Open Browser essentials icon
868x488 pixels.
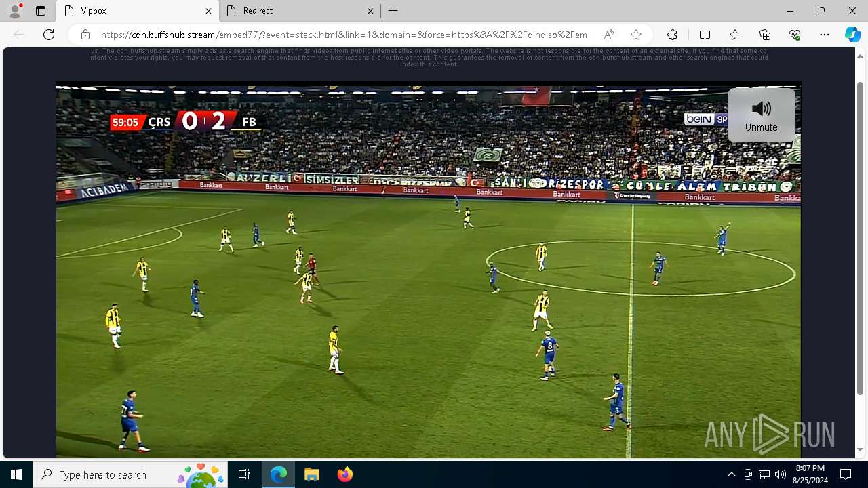[795, 35]
